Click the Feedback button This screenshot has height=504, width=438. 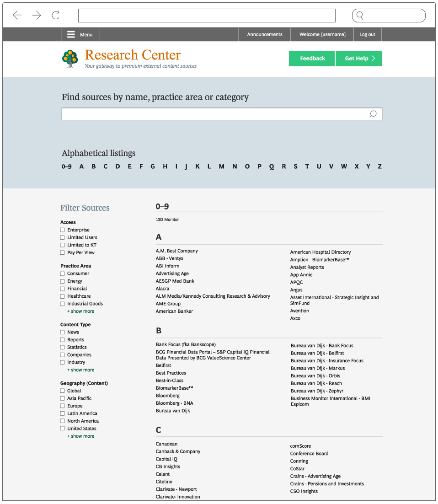(312, 59)
